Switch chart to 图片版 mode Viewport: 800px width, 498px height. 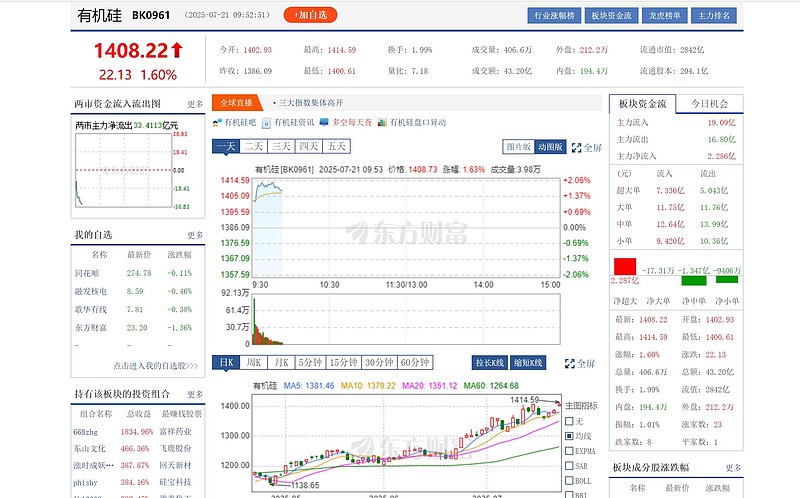(x=518, y=147)
